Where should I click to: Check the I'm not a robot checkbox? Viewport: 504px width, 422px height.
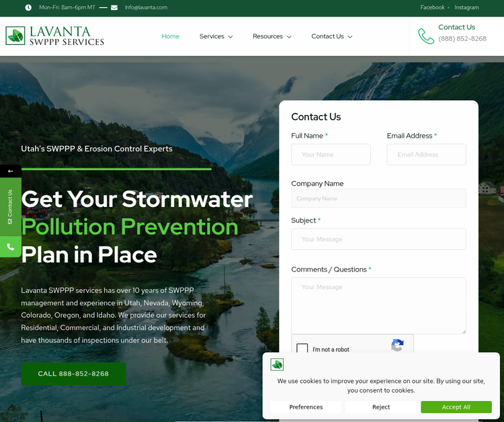coord(302,348)
